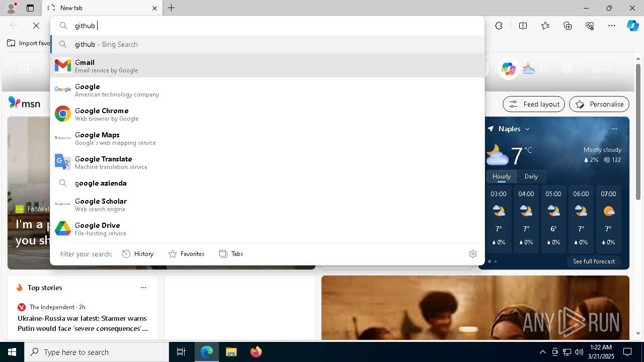The image size is (644, 362).
Task: Choose the Google Scholar suggestion
Action: [x=267, y=204]
